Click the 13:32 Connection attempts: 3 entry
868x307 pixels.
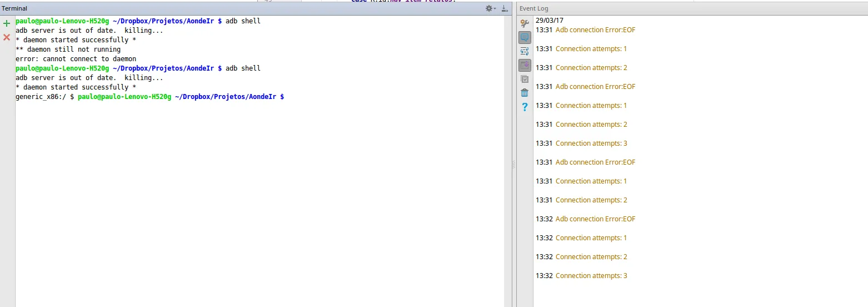[x=591, y=276]
